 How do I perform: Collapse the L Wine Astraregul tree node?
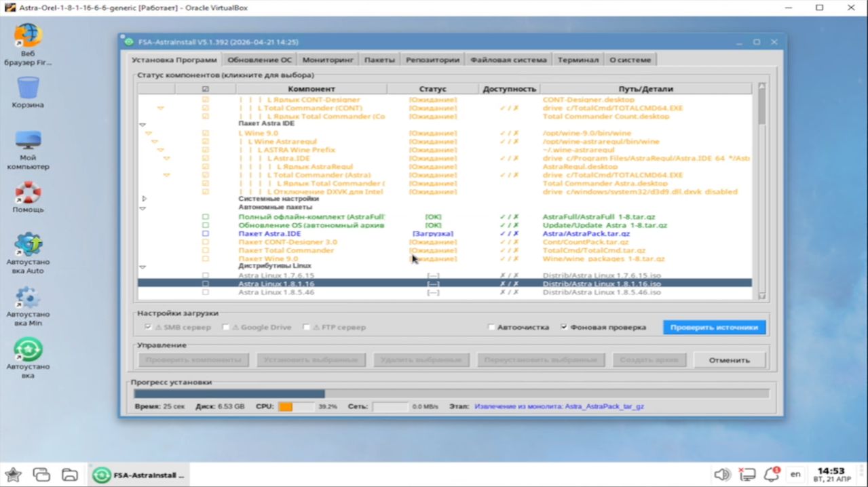pos(154,142)
